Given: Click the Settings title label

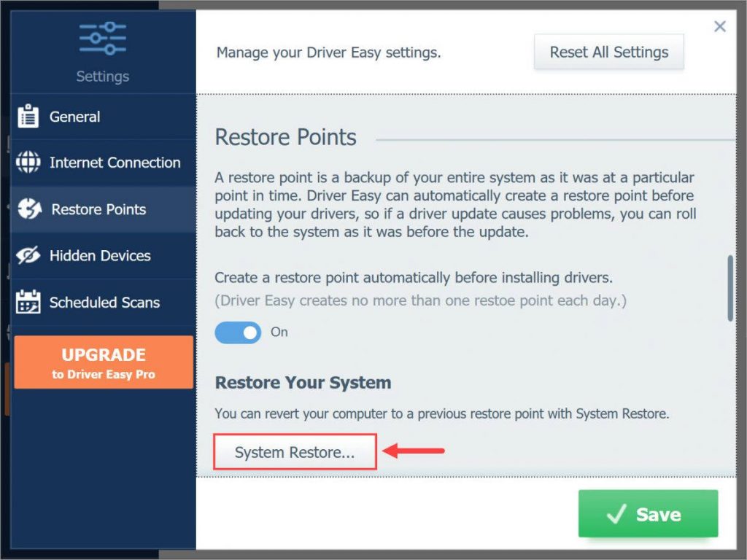Looking at the screenshot, I should [x=103, y=76].
